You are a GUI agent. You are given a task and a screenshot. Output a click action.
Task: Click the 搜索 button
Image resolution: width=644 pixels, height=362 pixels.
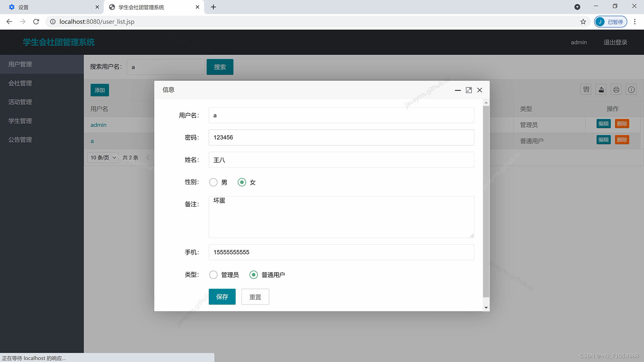(220, 67)
